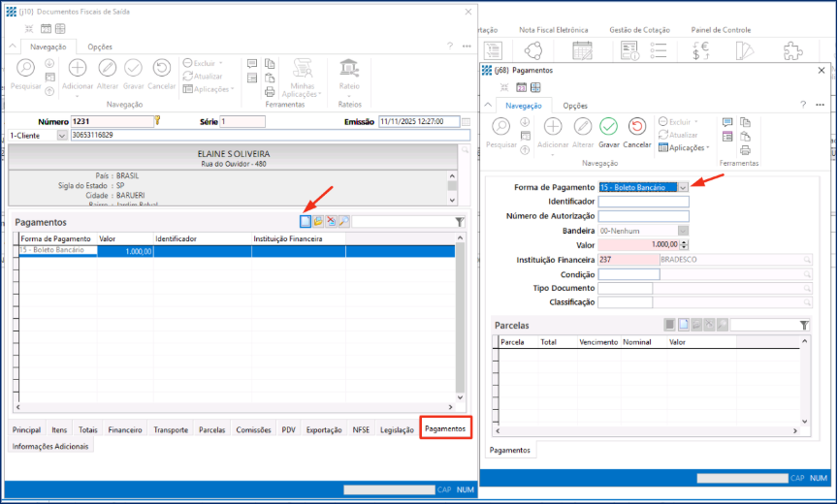This screenshot has width=838, height=504.
Task: Switch to the Financeiro tab
Action: point(125,429)
